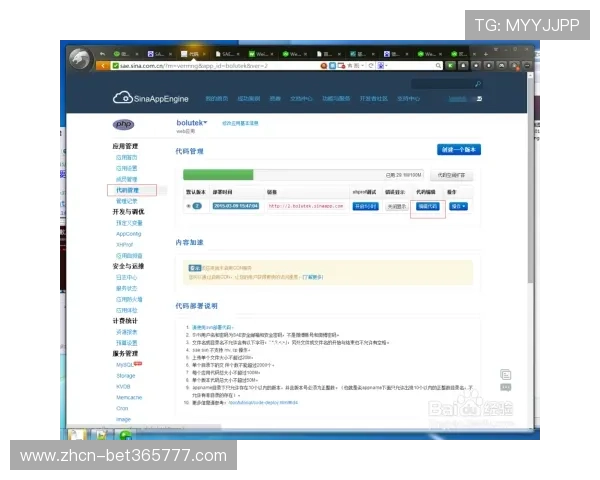Click the green taskbar application icon
600x480 pixels.
pyautogui.click(x=126, y=435)
